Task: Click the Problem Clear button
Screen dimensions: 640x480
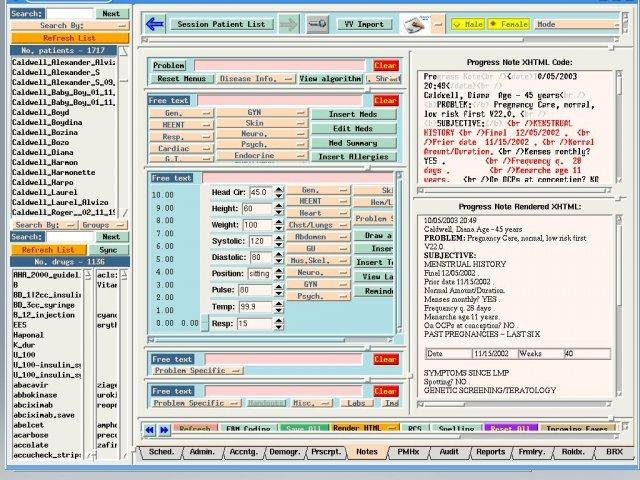Action: coord(385,65)
